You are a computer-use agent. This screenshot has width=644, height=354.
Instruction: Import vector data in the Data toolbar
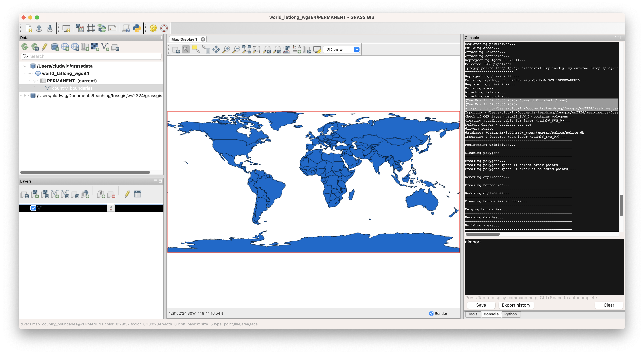click(105, 47)
